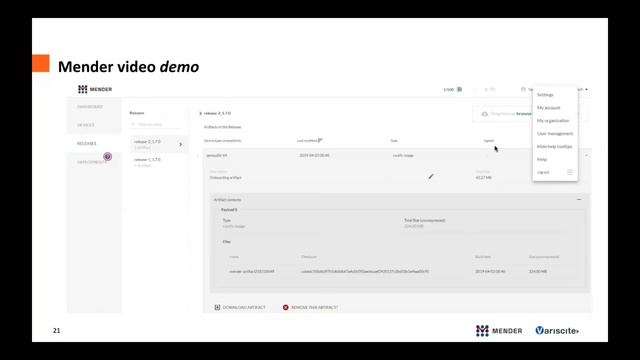Sort by the Last modified column header
The width and height of the screenshot is (640, 360).
(309, 140)
